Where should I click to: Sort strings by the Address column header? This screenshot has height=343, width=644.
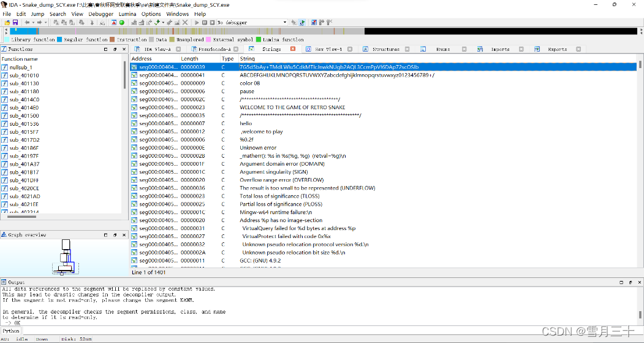[155, 59]
